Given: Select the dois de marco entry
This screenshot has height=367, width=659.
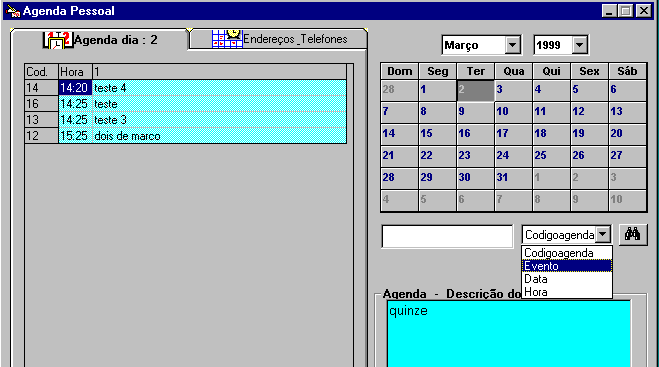Looking at the screenshot, I should (219, 136).
